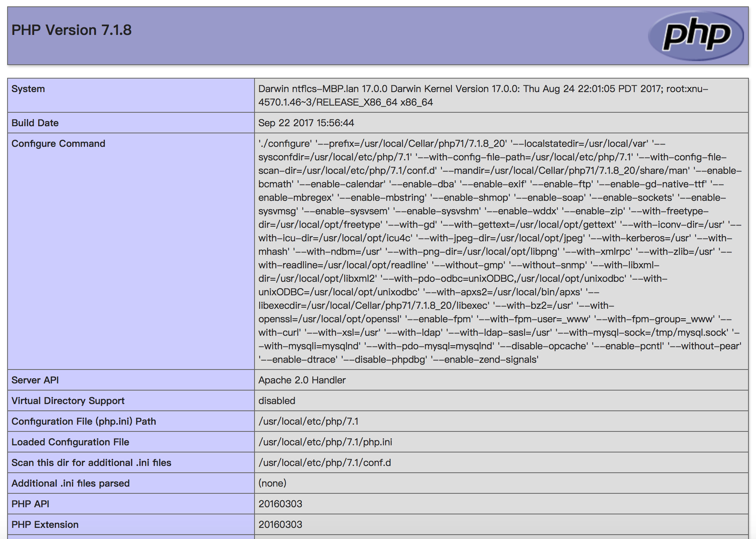Screen dimensions: 756x539
Task: Click the 'Configuration File (php.ini) Path' label
Action: click(x=84, y=422)
